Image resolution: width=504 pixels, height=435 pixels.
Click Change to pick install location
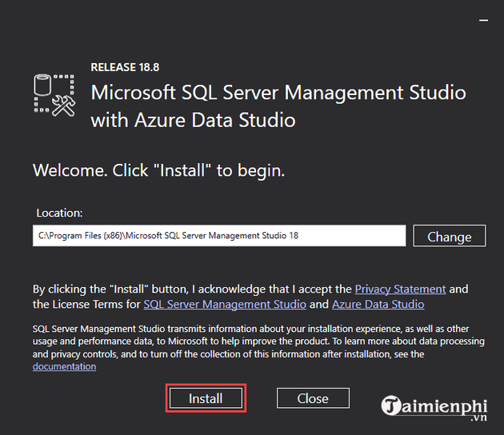[450, 236]
